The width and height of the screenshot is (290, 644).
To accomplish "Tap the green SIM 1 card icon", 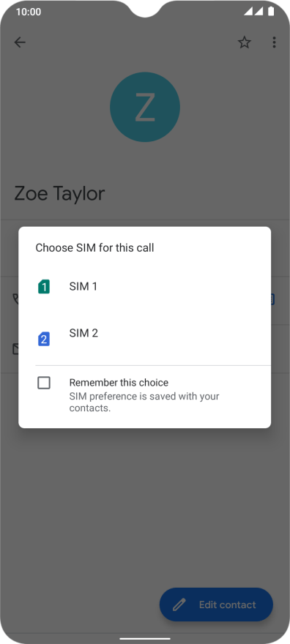I will pyautogui.click(x=44, y=287).
